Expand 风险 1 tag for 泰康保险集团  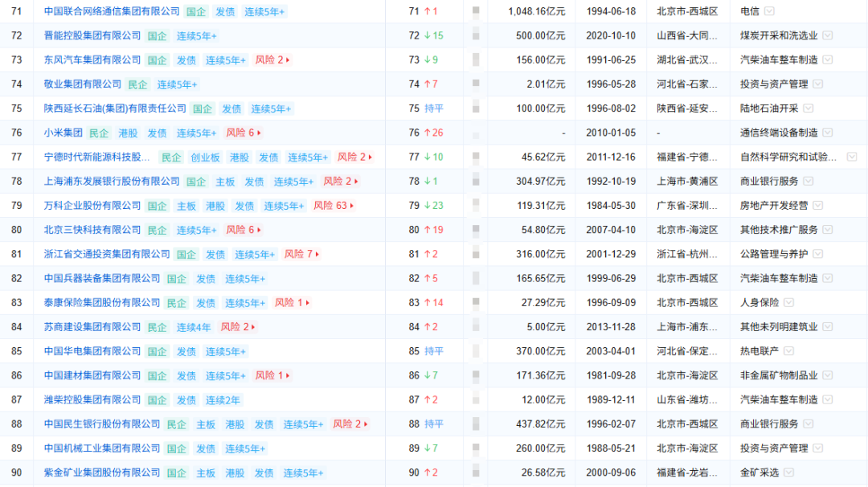click(293, 303)
